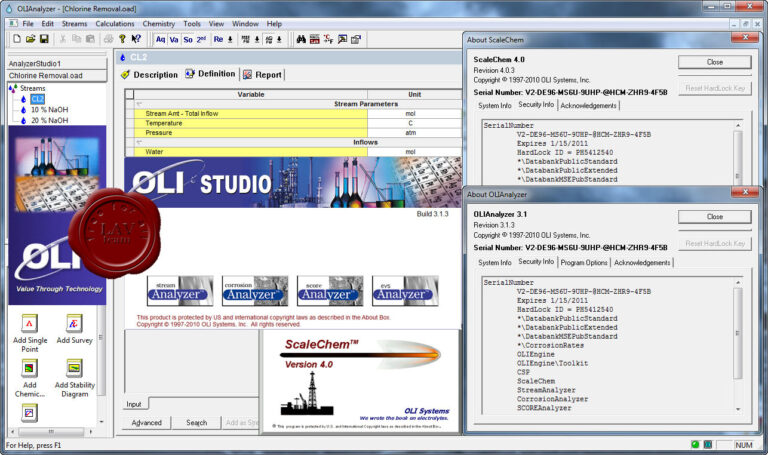Close the About OLIAnalyzer dialog
This screenshot has width=768, height=455.
pyautogui.click(x=714, y=216)
